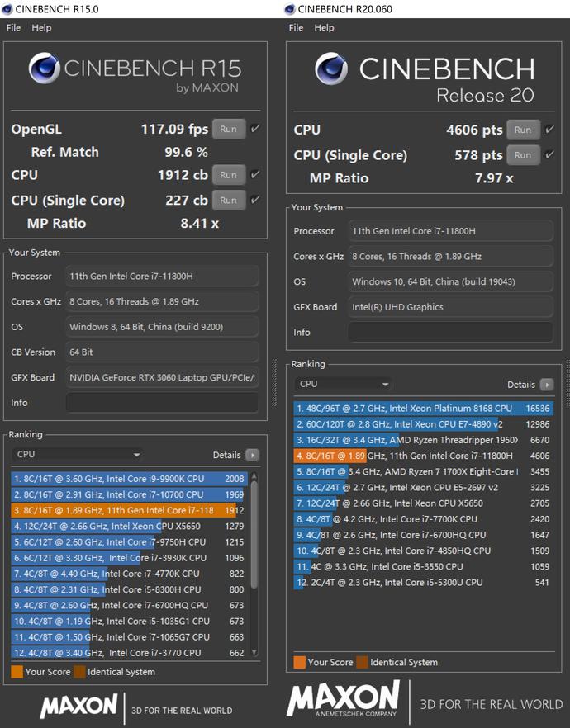Select the Xeon E7-4890 v2 ranking row

point(423,424)
